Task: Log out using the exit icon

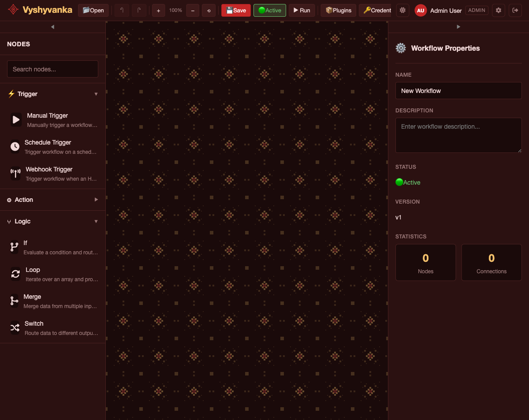Action: tap(515, 10)
